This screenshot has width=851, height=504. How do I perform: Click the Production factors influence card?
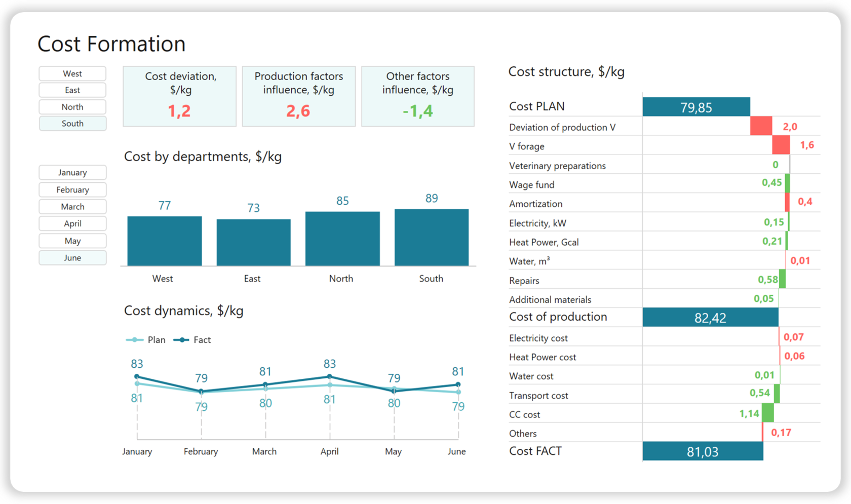tap(298, 96)
